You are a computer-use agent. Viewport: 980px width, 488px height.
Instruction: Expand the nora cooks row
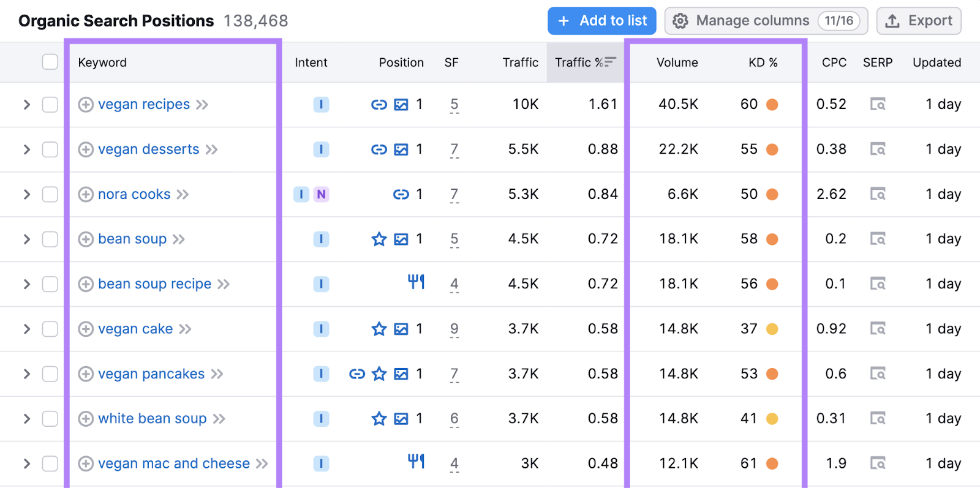click(26, 195)
